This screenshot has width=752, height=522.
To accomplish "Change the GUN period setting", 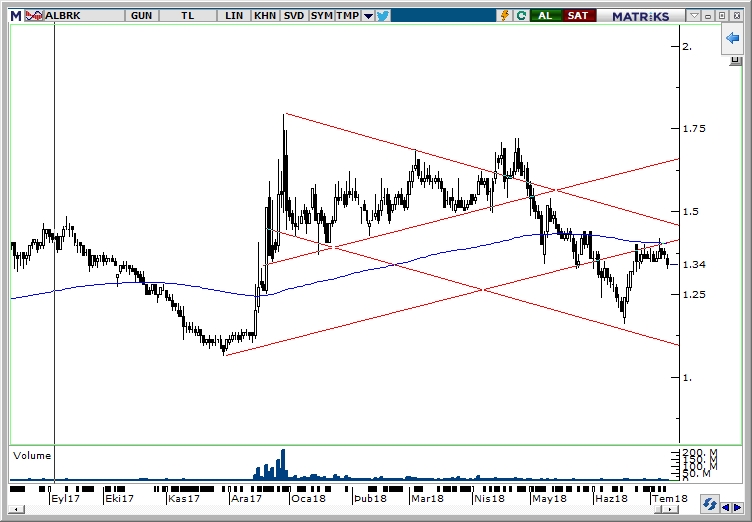I will coord(141,16).
